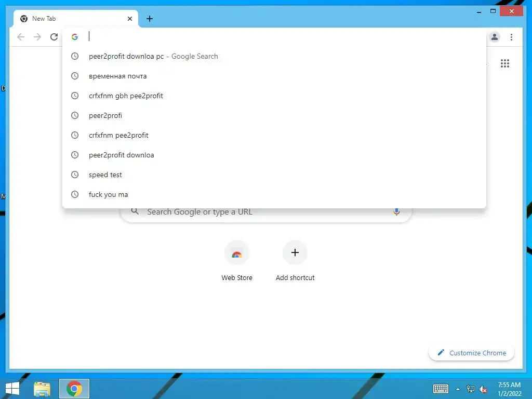Open the Windows Start menu
Screen dimensions: 532x399
12,389
